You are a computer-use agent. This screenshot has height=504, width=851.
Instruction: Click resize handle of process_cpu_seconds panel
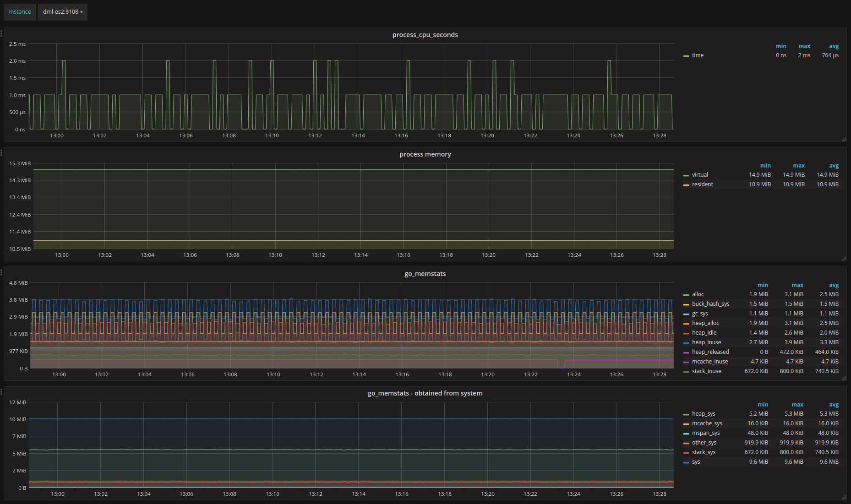pyautogui.click(x=844, y=139)
